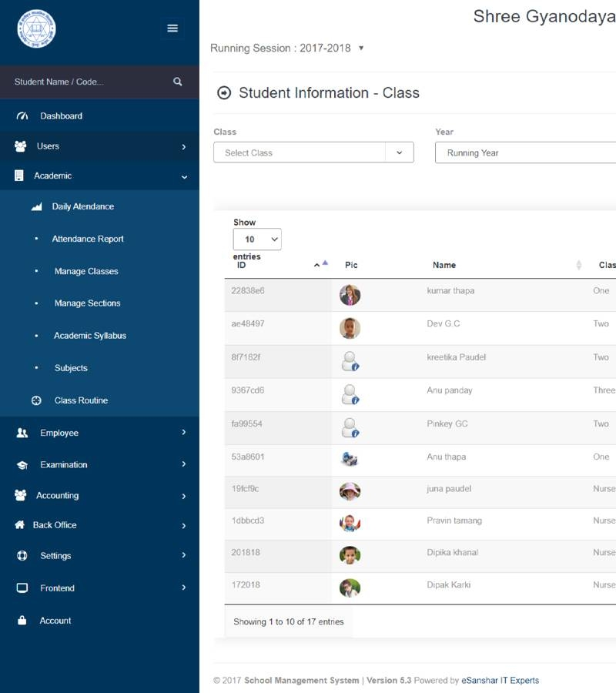This screenshot has width=616, height=693.
Task: Collapse the Academic menu section
Action: (183, 176)
